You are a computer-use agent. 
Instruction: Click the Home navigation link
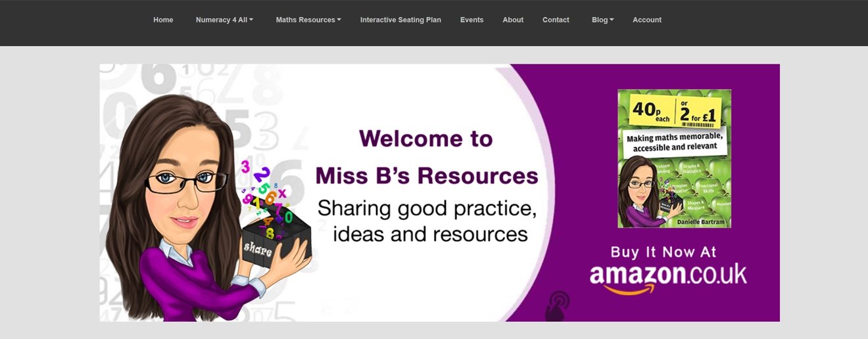pyautogui.click(x=163, y=20)
